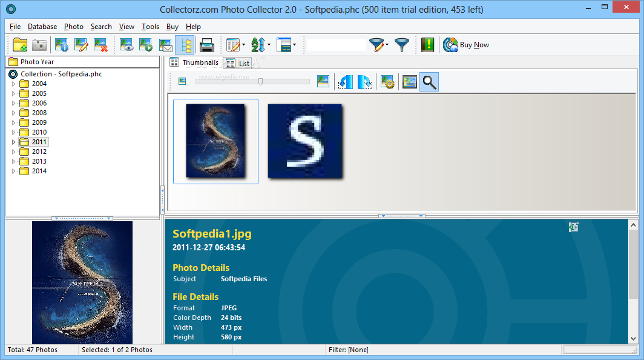Viewport: 644px width, 360px height.
Task: Click the A-Z sort icon
Action: (258, 45)
